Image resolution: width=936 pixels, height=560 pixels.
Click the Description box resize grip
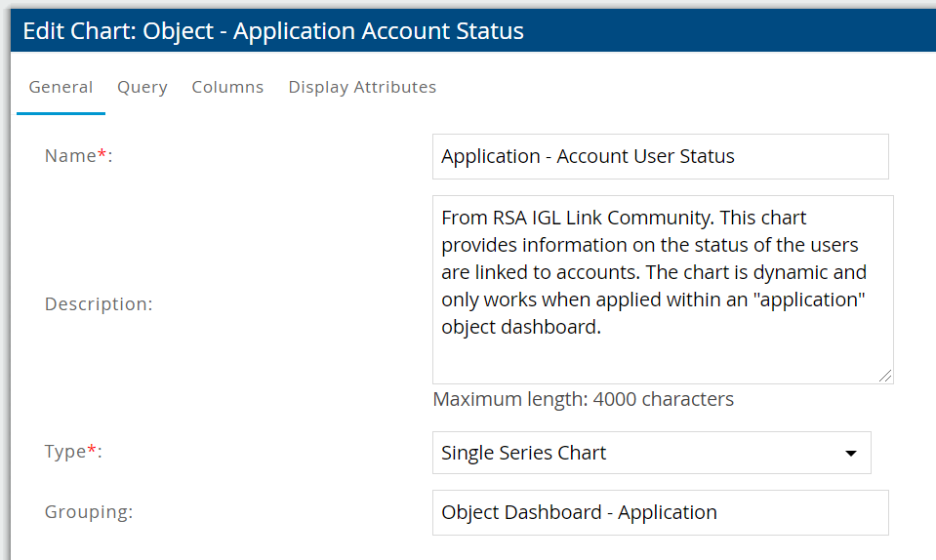tap(885, 376)
